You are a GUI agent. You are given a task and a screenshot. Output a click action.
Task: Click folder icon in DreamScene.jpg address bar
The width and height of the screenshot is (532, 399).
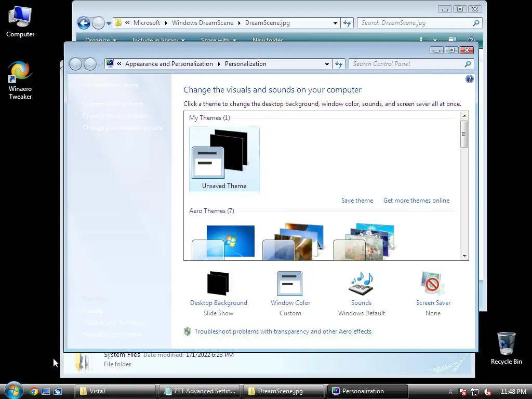[x=118, y=23]
